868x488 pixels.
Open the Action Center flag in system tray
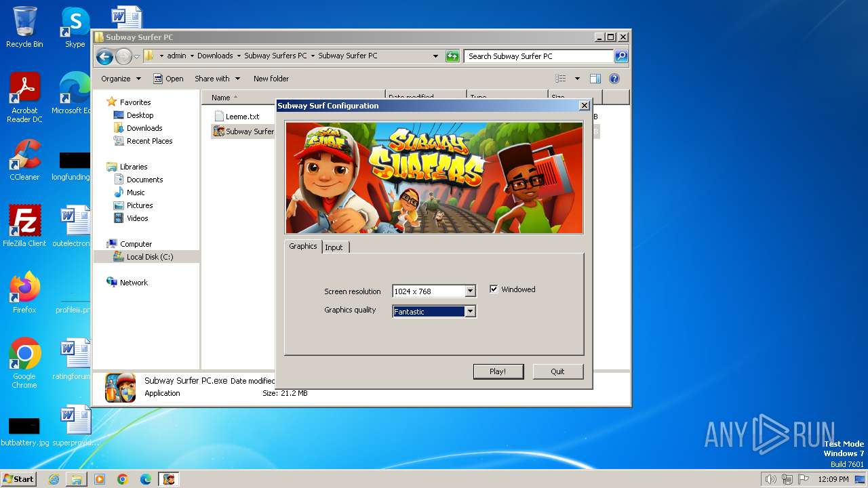point(804,479)
